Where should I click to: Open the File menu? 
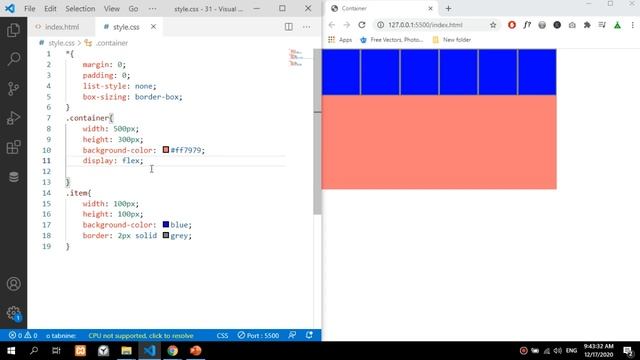click(29, 9)
